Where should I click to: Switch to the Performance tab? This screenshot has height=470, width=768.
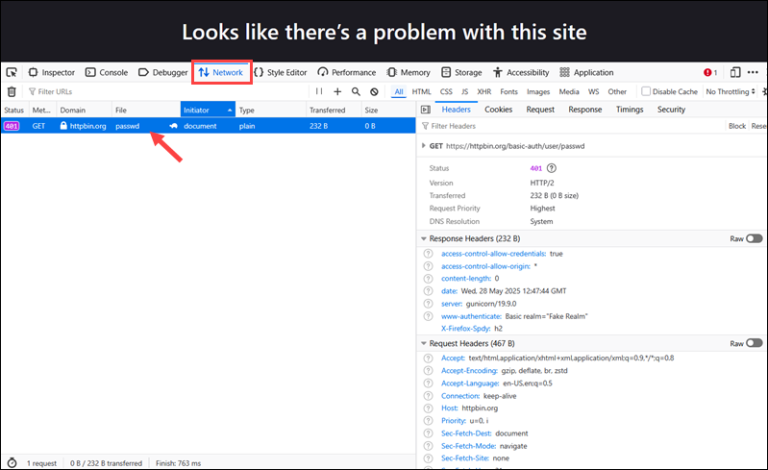coord(346,72)
